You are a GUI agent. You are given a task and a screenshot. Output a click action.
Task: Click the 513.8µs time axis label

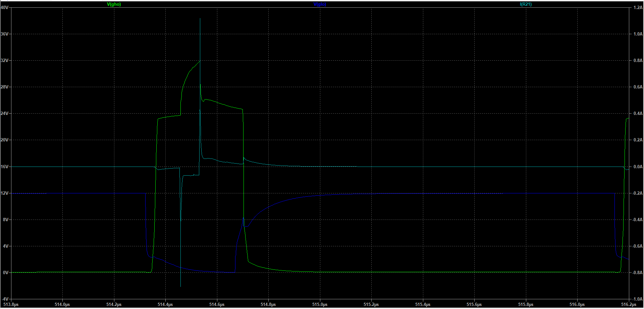[x=11, y=304]
